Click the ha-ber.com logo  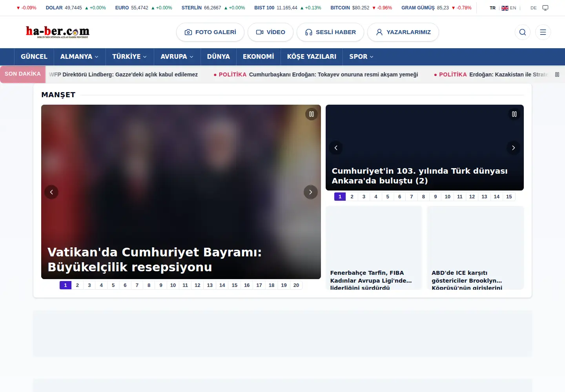58,32
